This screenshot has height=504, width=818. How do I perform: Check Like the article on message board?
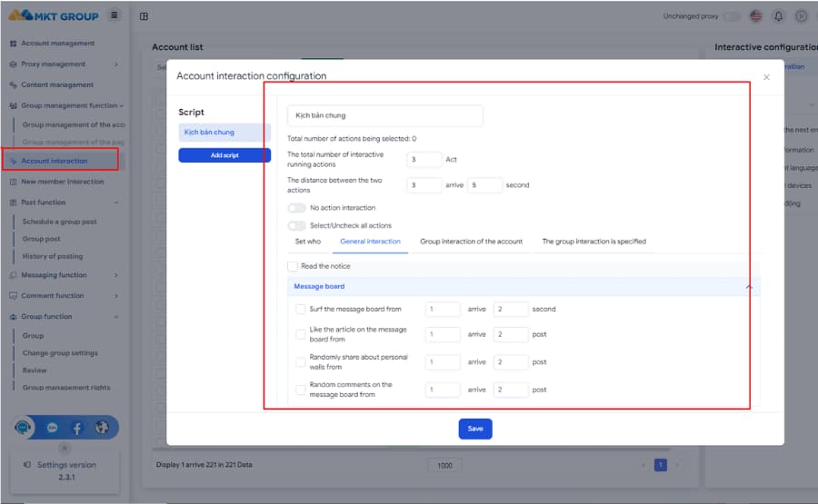click(301, 334)
